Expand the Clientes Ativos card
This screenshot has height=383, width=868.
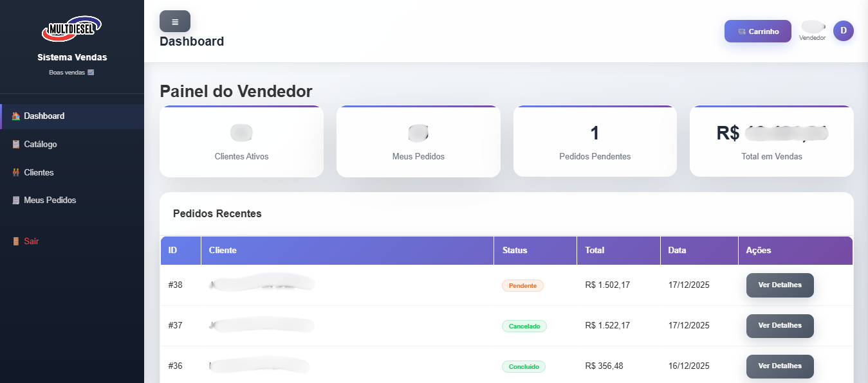click(241, 141)
